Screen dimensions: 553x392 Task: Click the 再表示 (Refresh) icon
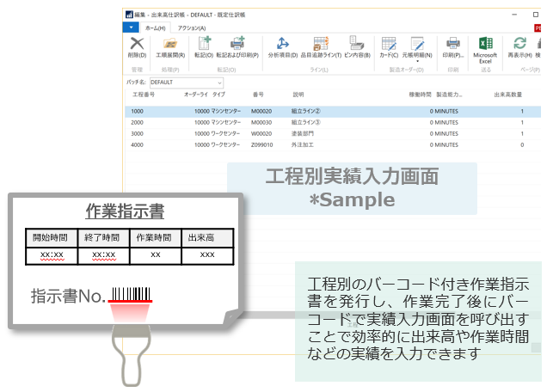(519, 47)
